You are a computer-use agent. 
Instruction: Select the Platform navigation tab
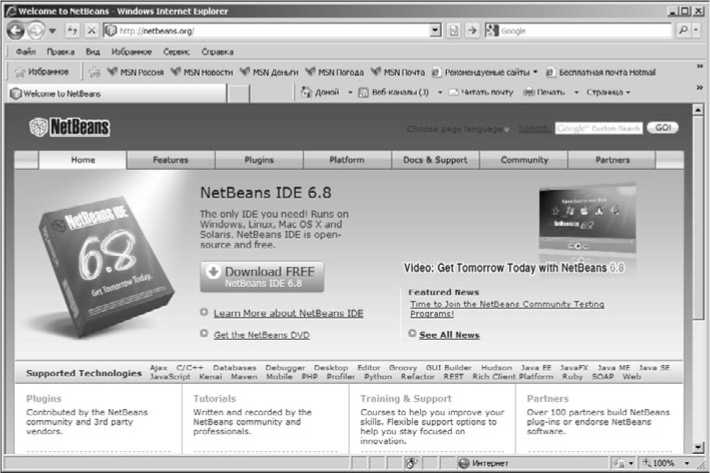[347, 160]
